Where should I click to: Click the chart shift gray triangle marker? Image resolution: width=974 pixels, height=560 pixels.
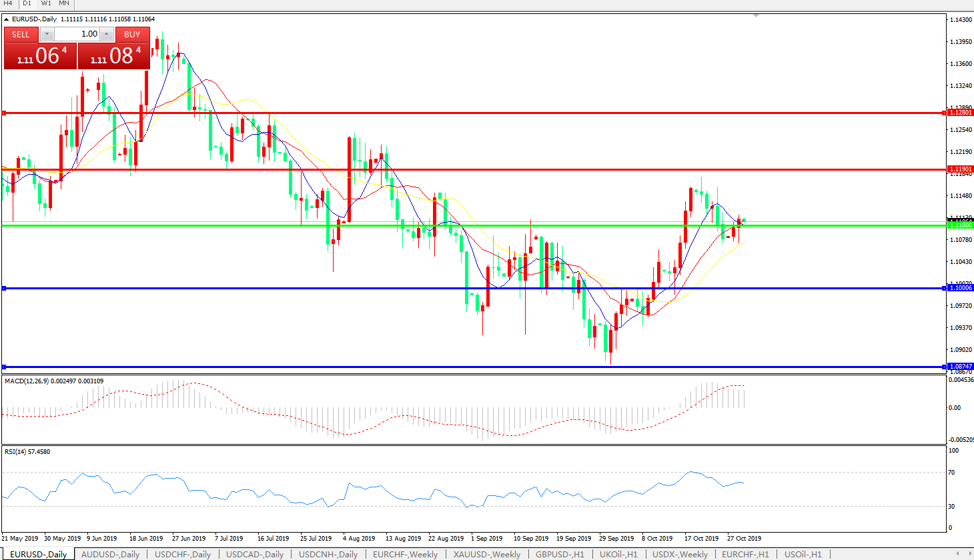(756, 15)
